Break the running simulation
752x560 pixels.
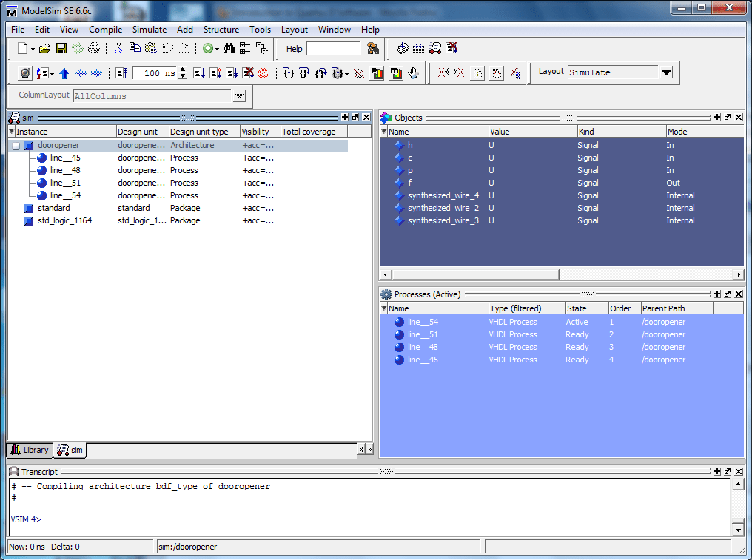[247, 72]
